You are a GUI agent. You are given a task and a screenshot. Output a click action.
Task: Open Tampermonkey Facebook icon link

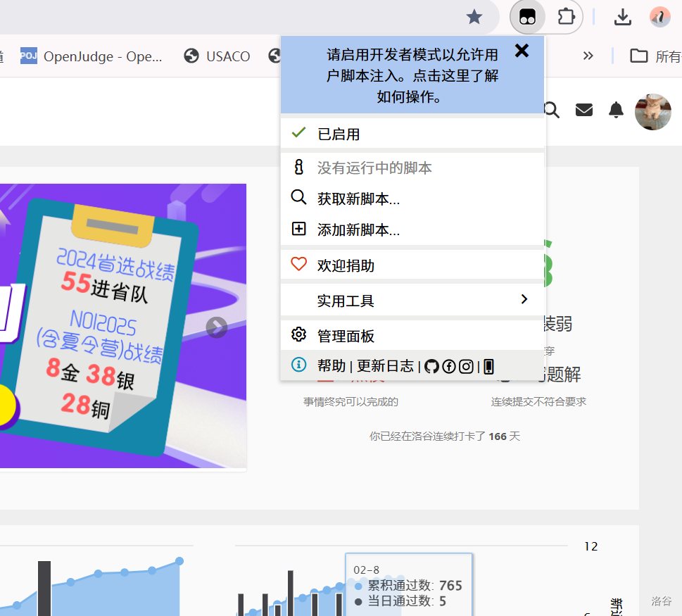(449, 366)
